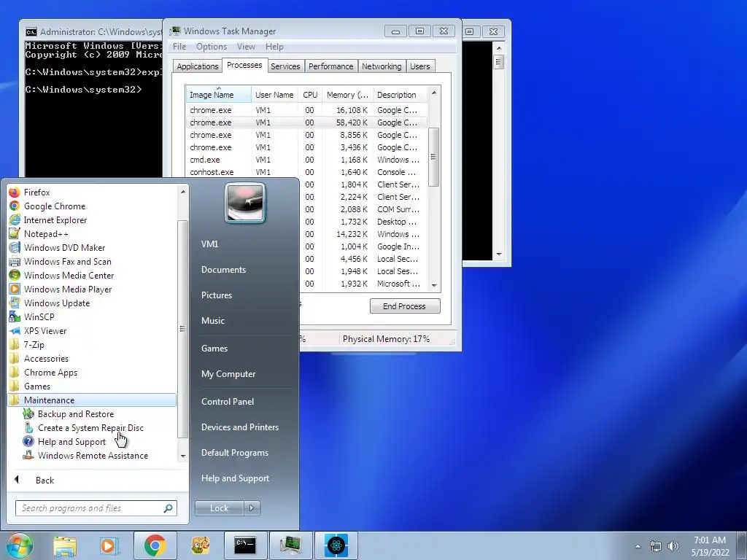Click the user account picture thumbnail

coord(245,203)
